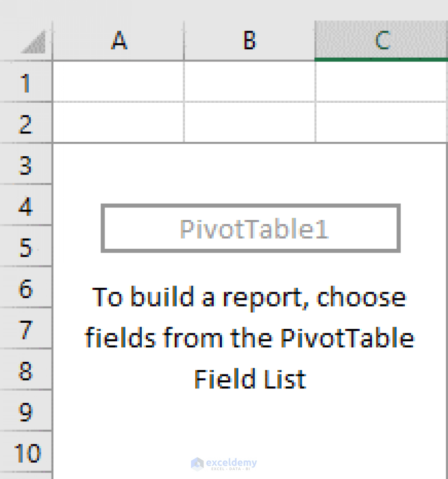Screen dimensions: 448x479
Task: Select row number 2
Action: (x=26, y=122)
